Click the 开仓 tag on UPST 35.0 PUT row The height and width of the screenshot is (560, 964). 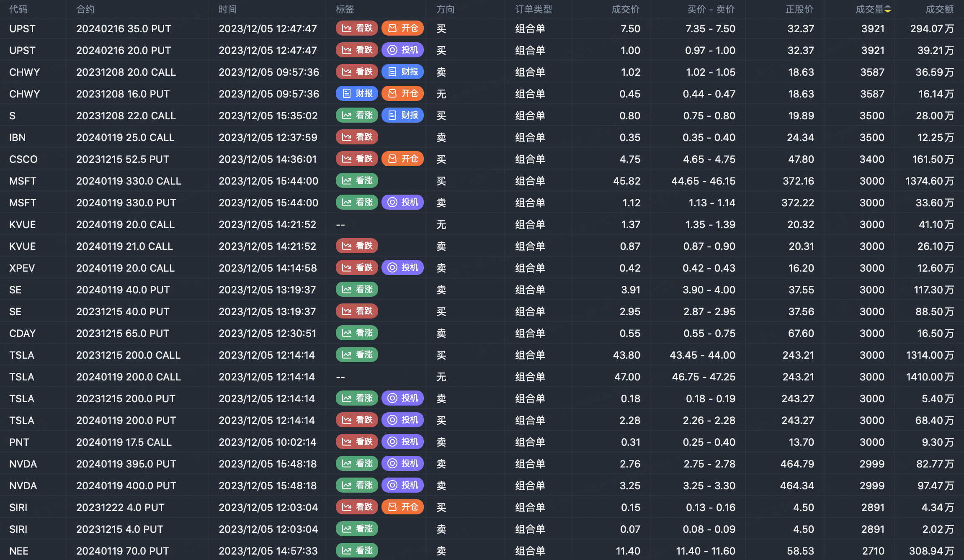(402, 28)
